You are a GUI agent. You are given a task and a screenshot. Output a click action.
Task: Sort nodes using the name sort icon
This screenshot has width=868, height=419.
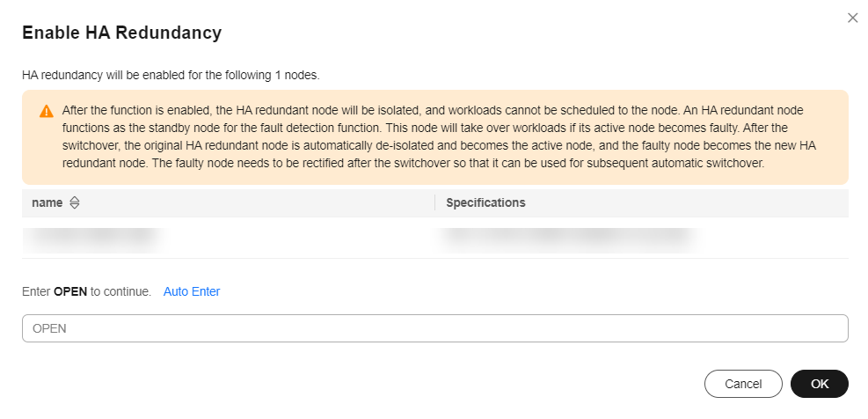pos(75,202)
